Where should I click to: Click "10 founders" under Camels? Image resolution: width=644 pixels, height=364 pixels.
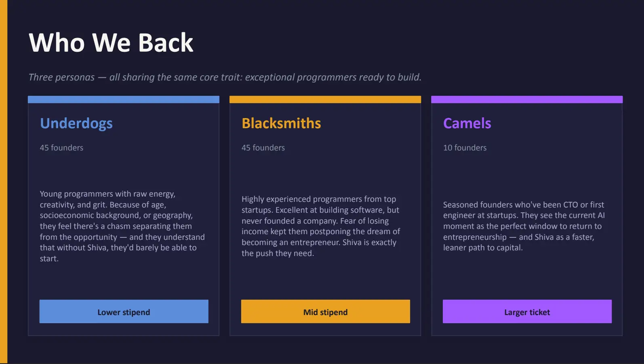tap(465, 148)
